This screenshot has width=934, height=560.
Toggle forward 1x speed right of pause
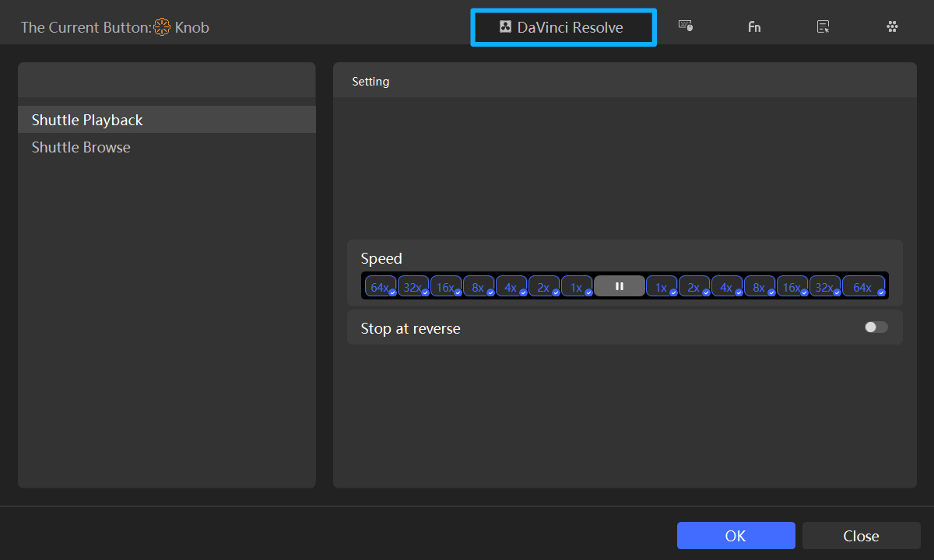pos(662,286)
